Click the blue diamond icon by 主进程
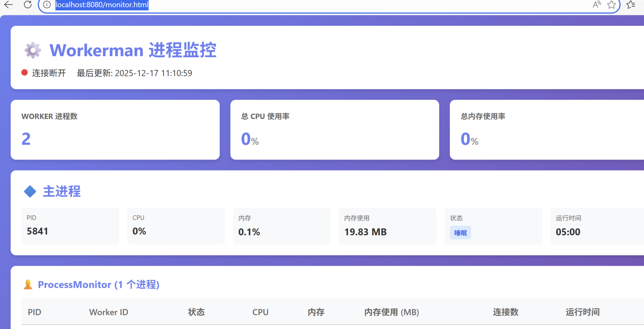Viewport: 644px width, 329px height. tap(30, 191)
